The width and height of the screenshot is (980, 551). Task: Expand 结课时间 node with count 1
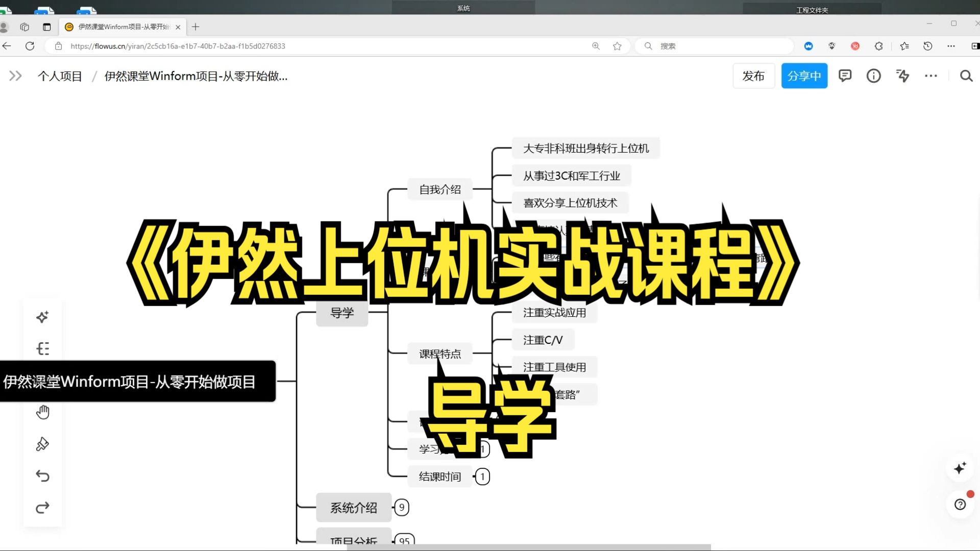point(482,477)
